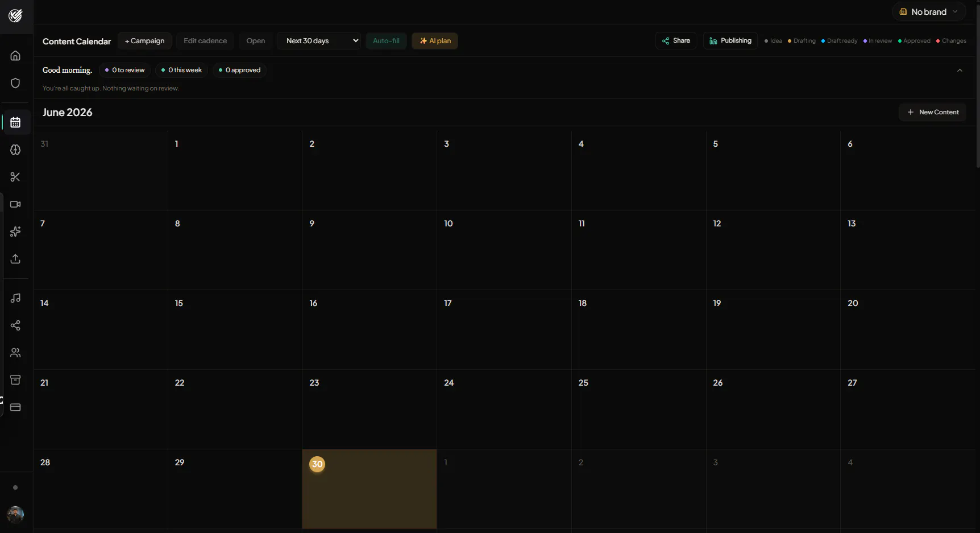This screenshot has height=533, width=980.
Task: Click the small status dot in sidebar
Action: (15, 487)
